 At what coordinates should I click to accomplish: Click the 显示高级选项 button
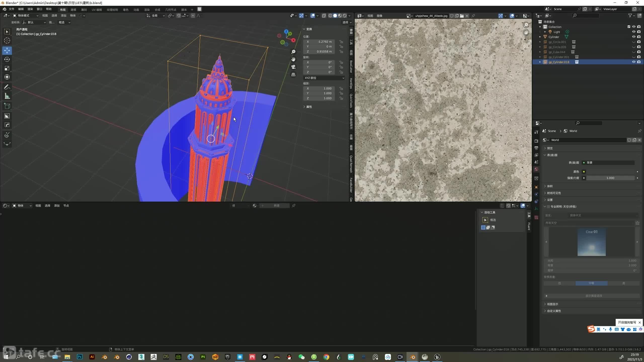point(592,296)
